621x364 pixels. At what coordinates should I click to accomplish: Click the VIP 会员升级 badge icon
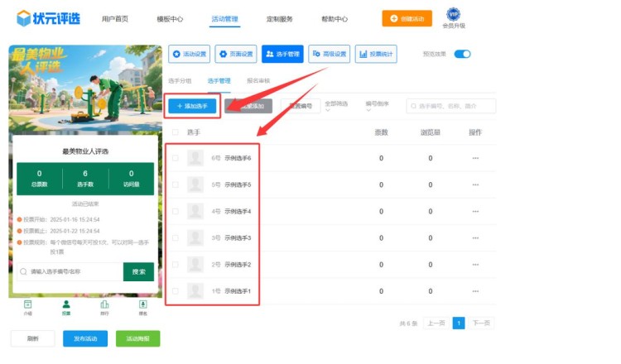[x=453, y=14]
